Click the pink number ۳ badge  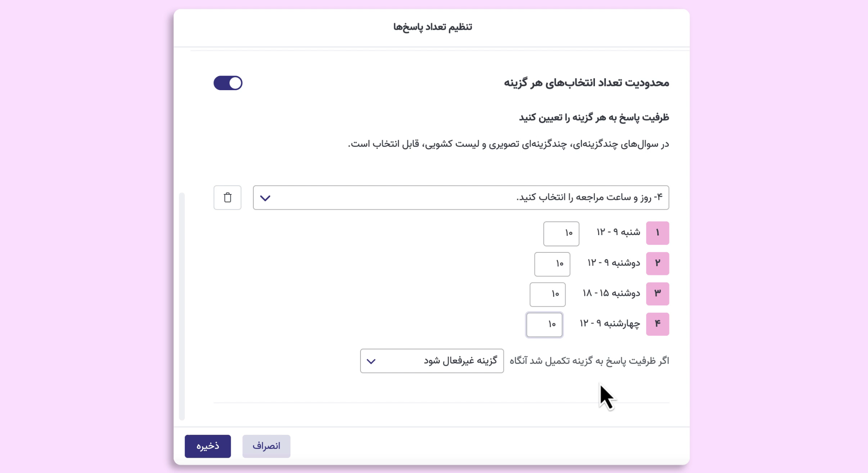click(657, 294)
